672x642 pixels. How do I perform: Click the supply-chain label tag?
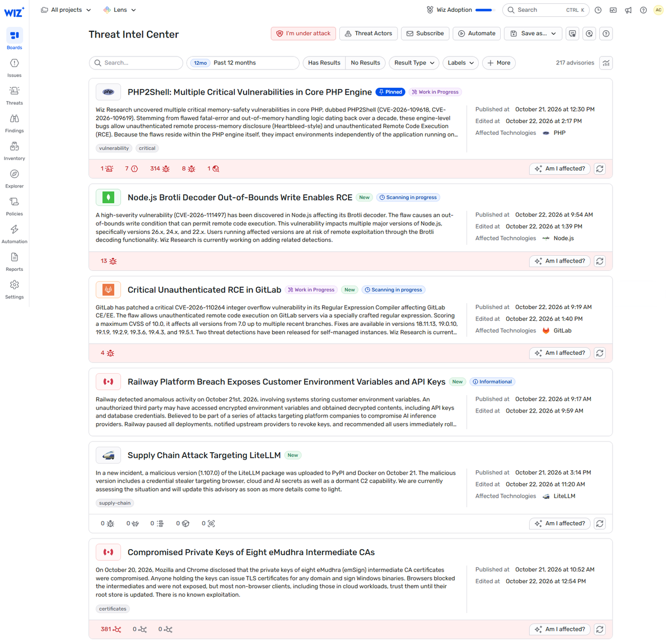115,503
